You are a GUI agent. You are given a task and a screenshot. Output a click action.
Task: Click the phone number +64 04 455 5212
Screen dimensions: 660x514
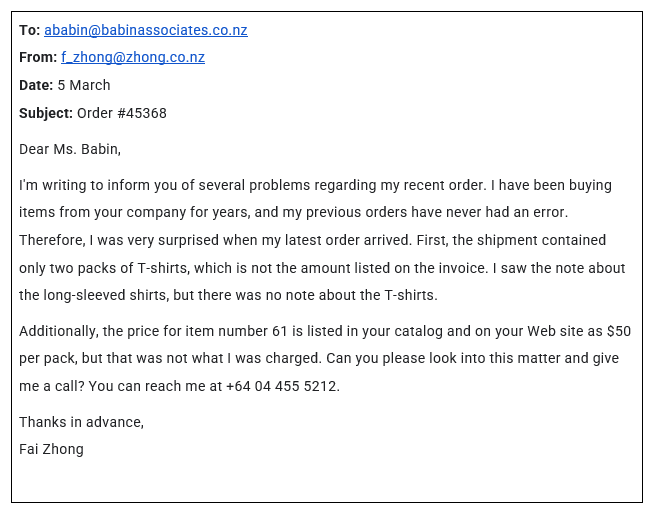pos(282,386)
